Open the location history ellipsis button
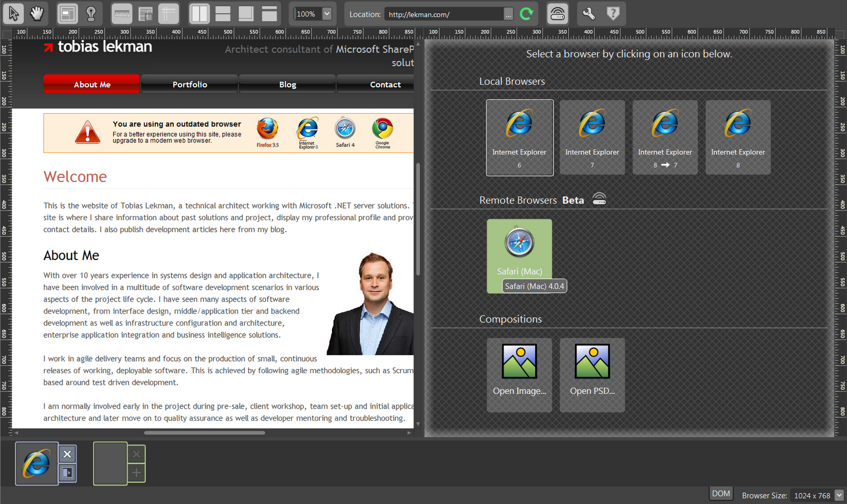Viewport: 847px width, 504px height. 508,14
